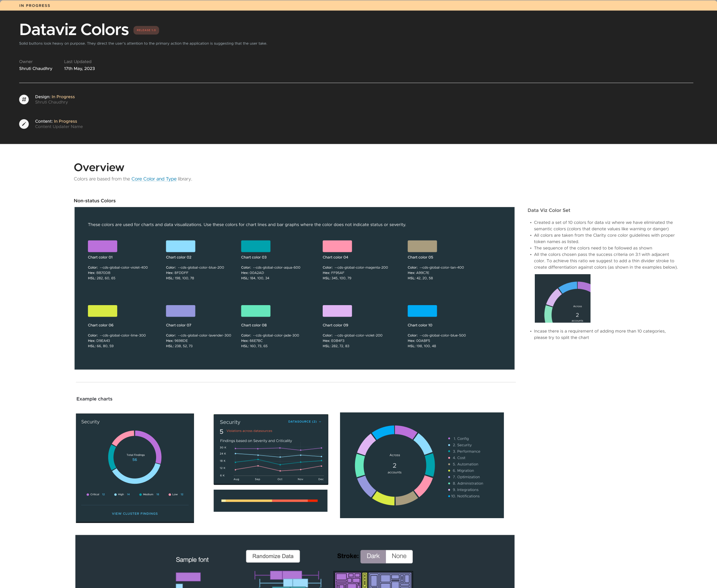Click legend item 3. Performance
Image resolution: width=717 pixels, height=588 pixels.
pos(464,451)
